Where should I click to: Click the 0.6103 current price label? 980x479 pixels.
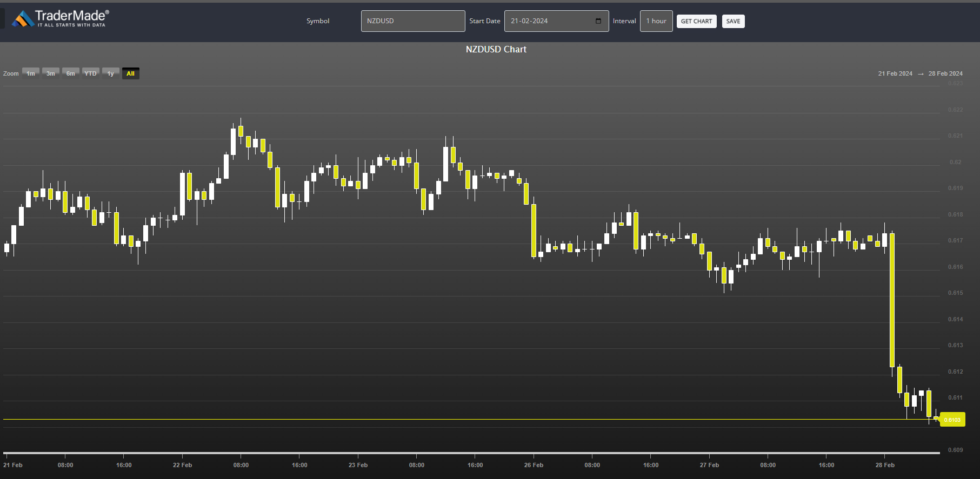[952, 420]
